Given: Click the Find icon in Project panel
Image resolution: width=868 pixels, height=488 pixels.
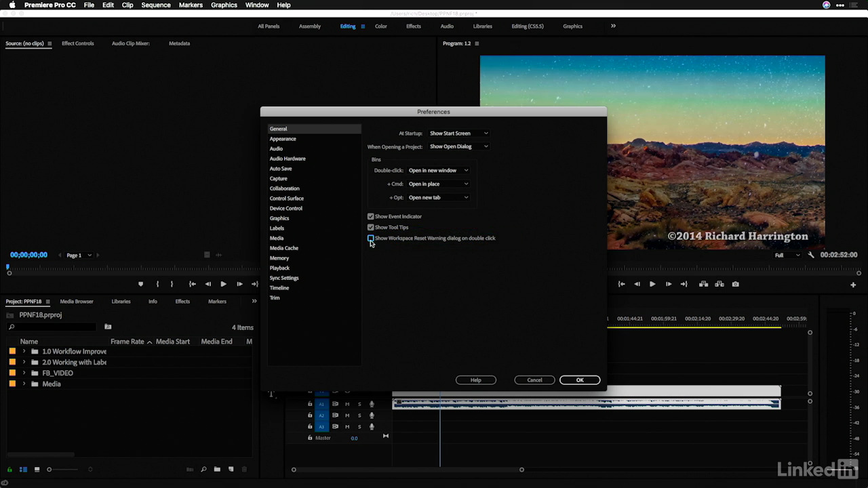Looking at the screenshot, I should point(204,469).
